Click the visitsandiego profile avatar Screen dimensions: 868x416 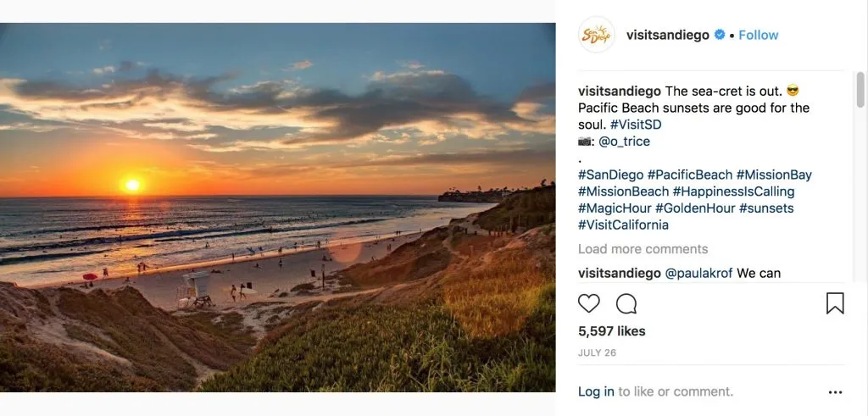coord(596,35)
